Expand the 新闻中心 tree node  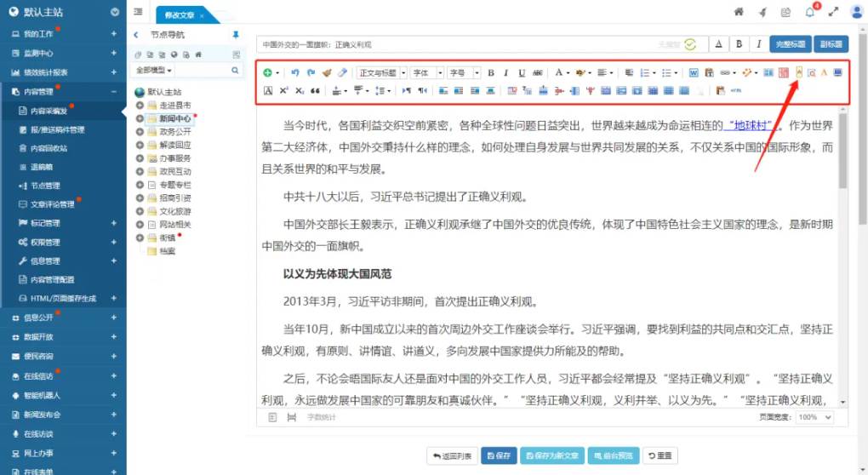click(140, 118)
